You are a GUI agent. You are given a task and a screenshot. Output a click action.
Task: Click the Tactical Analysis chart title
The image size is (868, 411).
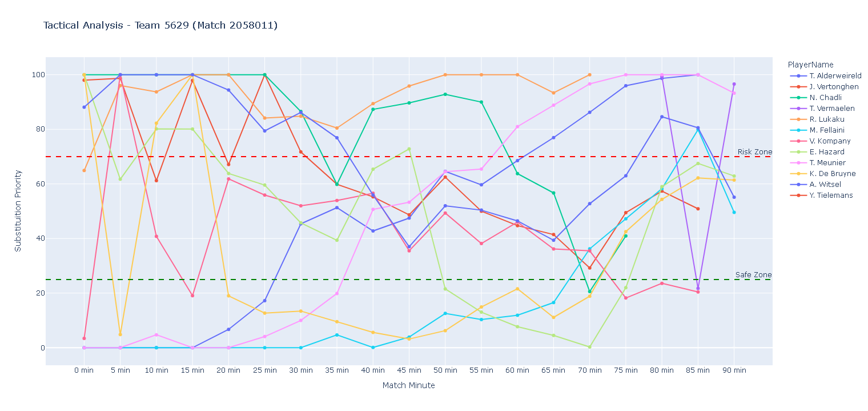click(x=160, y=25)
